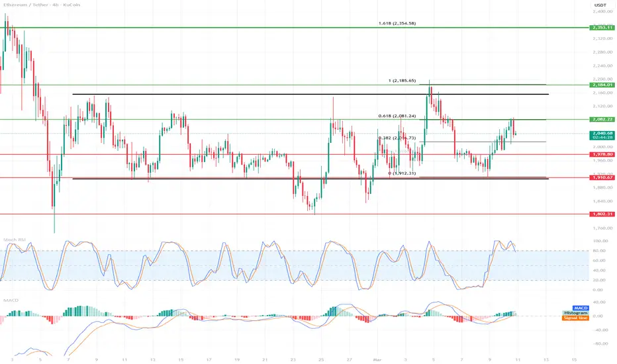Screen dimensions: 617x364
Task: Click the MACD -80.00 axis value
Action: pyautogui.click(x=598, y=344)
